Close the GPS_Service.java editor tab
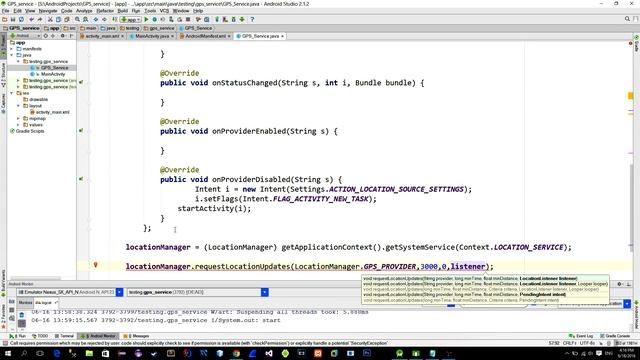The height and width of the screenshot is (360, 640). coord(282,36)
